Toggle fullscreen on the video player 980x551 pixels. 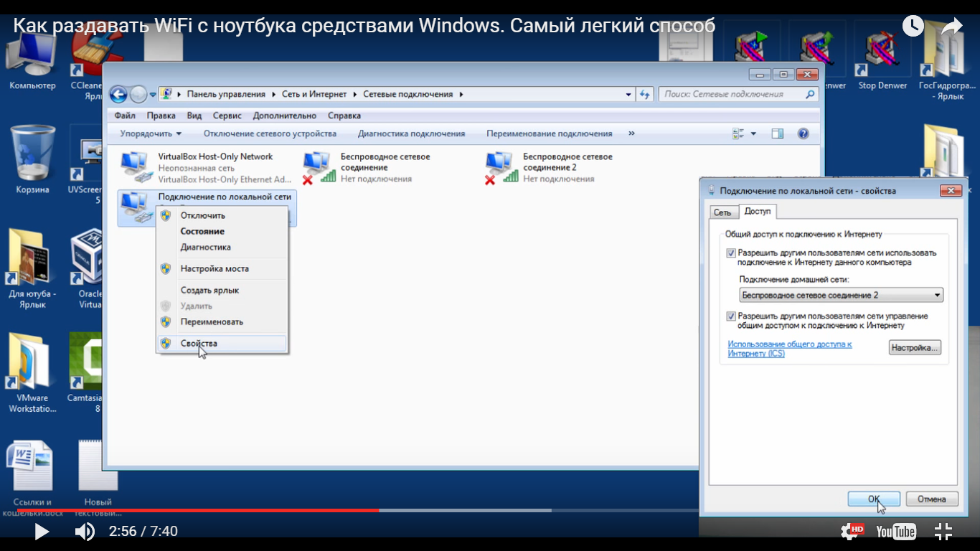(x=943, y=532)
